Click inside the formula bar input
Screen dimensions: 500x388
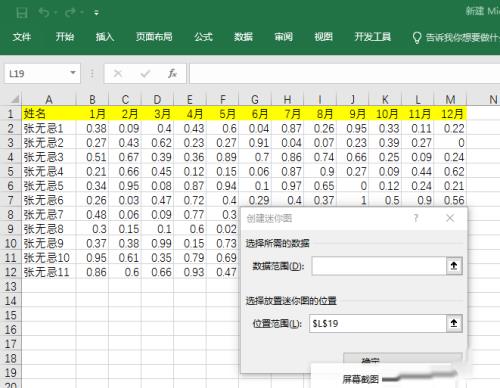[345, 73]
